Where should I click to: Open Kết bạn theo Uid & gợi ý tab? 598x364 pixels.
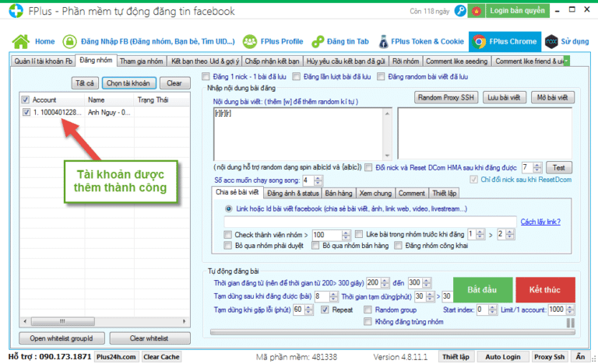205,61
